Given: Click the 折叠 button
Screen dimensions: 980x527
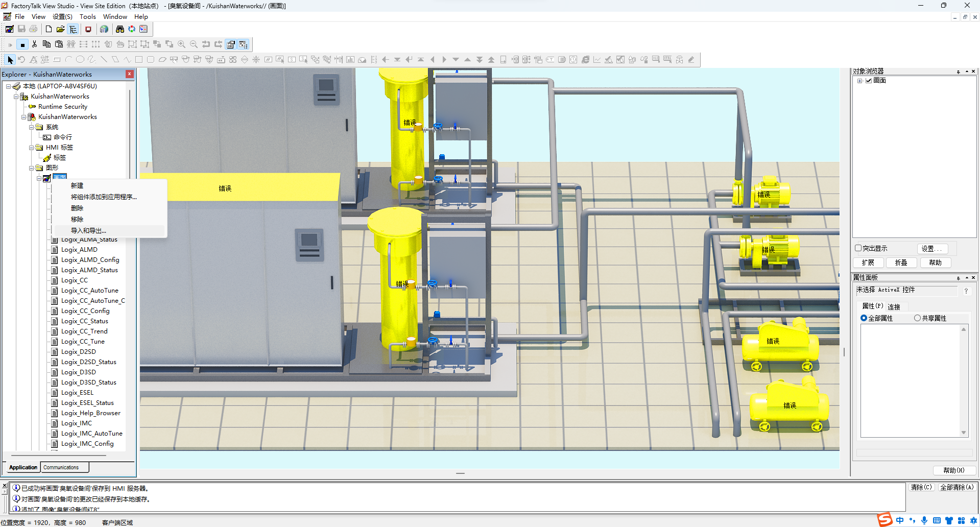Looking at the screenshot, I should click(901, 262).
